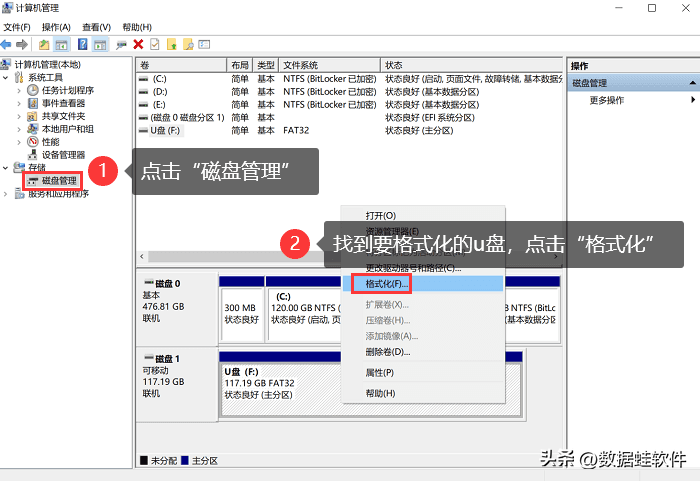Image resolution: width=700 pixels, height=481 pixels.
Task: Choose 属性(P) in the context menu
Action: (423, 372)
